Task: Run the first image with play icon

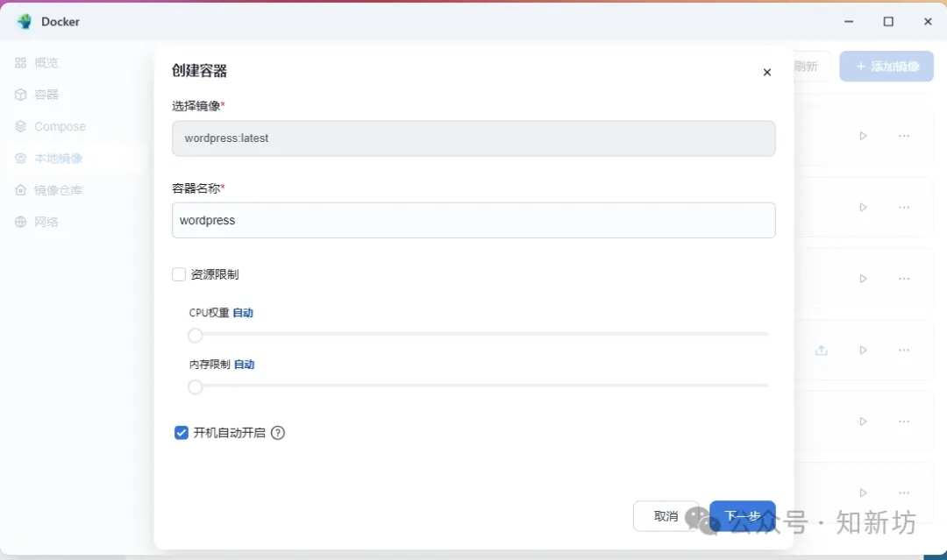Action: tap(863, 136)
